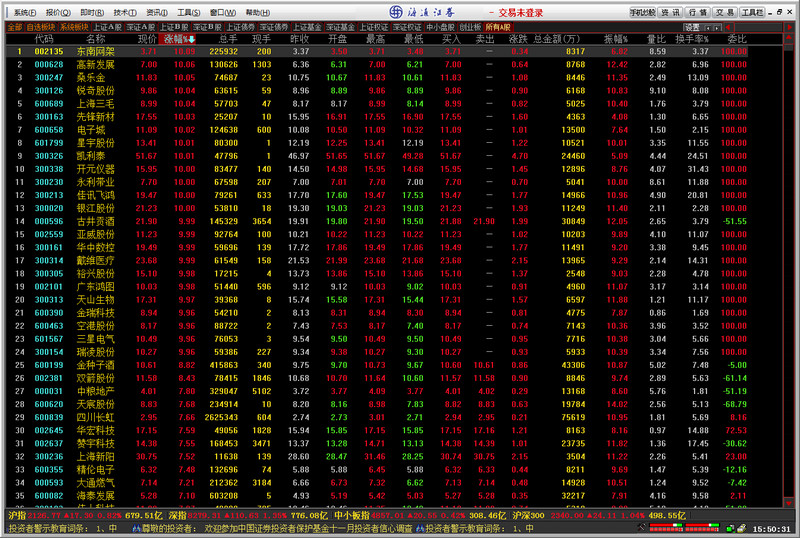Viewport: 800px width, 538px height.
Task: Open the 技术(T) menu
Action: [x=125, y=12]
